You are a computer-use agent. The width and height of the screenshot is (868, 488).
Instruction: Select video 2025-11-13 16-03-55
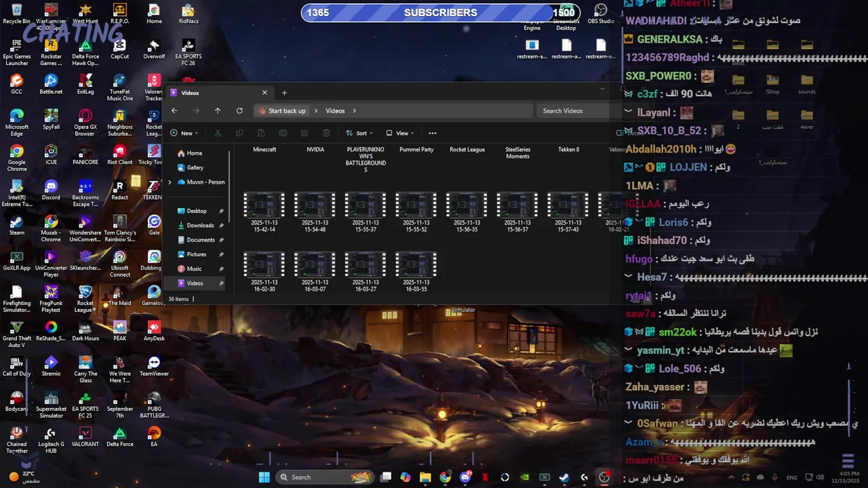point(416,271)
